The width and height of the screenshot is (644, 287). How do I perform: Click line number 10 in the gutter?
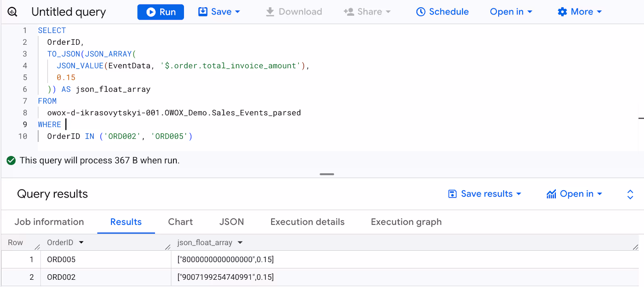[x=23, y=136]
